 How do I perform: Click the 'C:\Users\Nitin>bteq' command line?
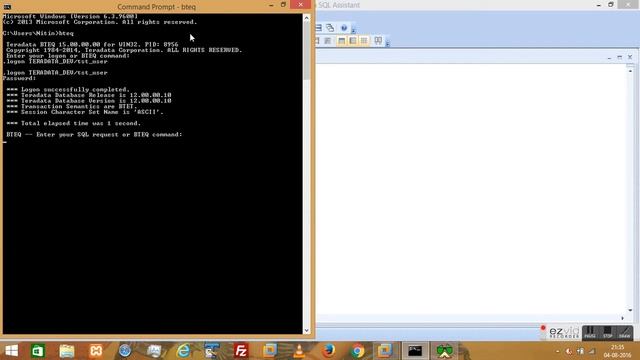pyautogui.click(x=38, y=33)
